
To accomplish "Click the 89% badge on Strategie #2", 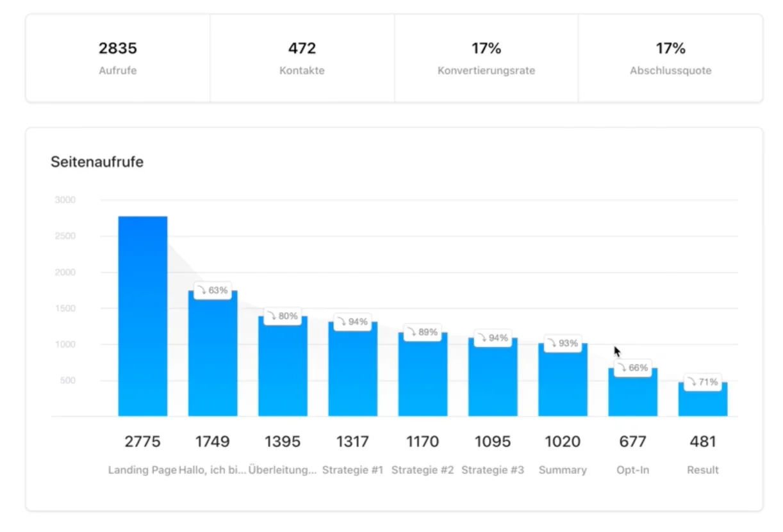I will [x=422, y=332].
